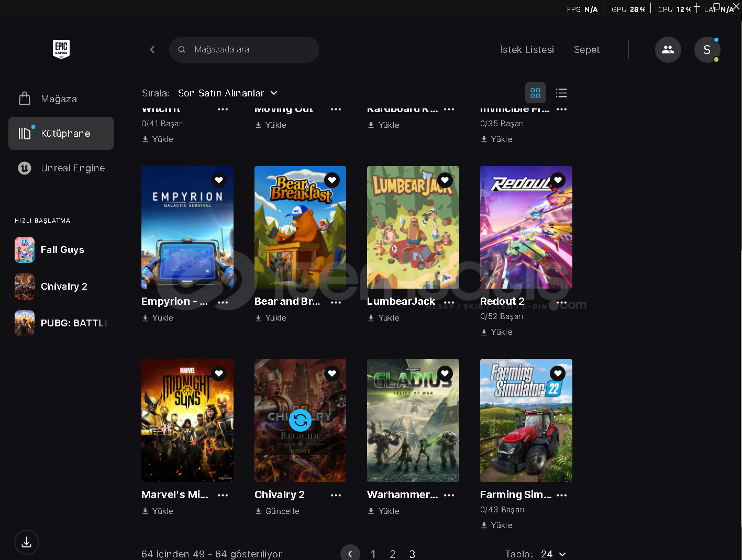Open more options for Bear and Breakfast

click(x=336, y=302)
